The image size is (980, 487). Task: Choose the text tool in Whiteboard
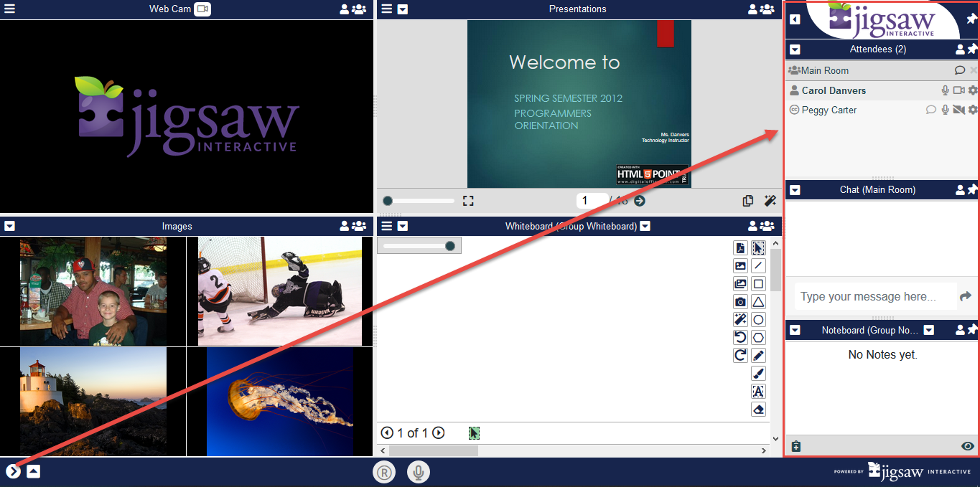[x=758, y=392]
